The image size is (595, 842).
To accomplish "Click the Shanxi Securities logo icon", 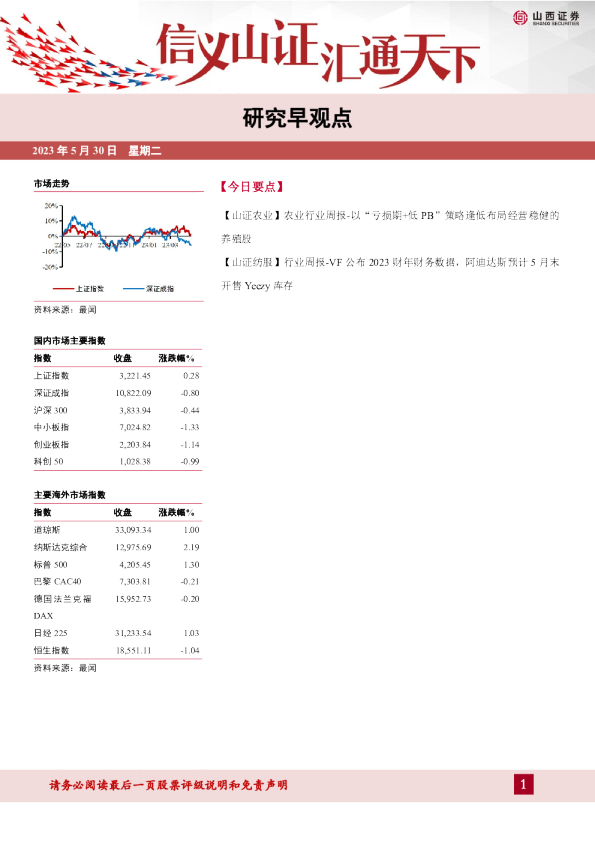I will tap(520, 18).
